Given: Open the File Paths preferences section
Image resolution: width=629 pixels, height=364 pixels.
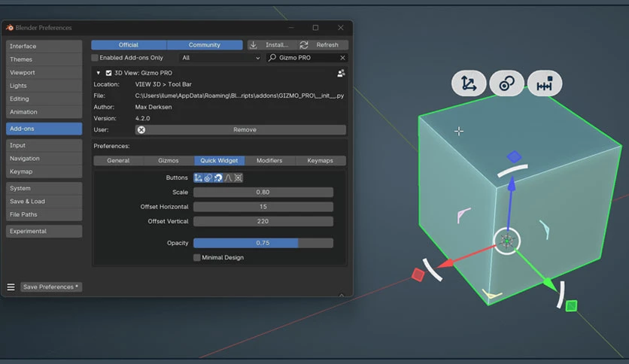Looking at the screenshot, I should point(44,214).
